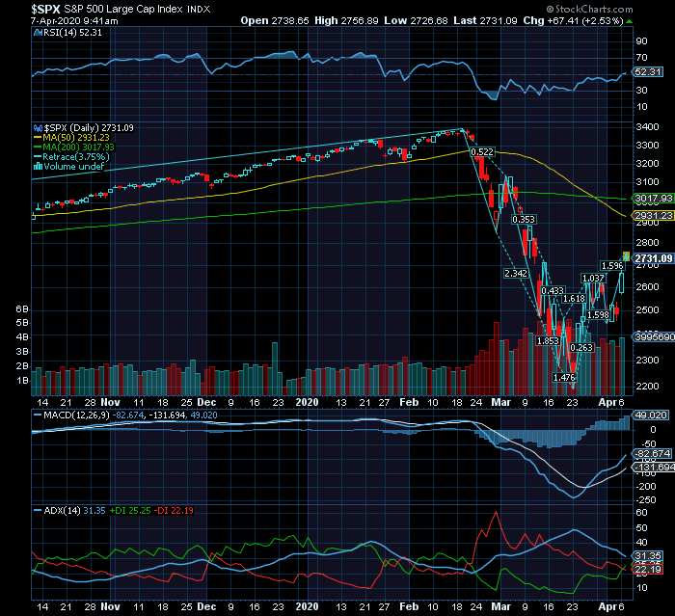Click the 1.596 retracement label

click(612, 266)
